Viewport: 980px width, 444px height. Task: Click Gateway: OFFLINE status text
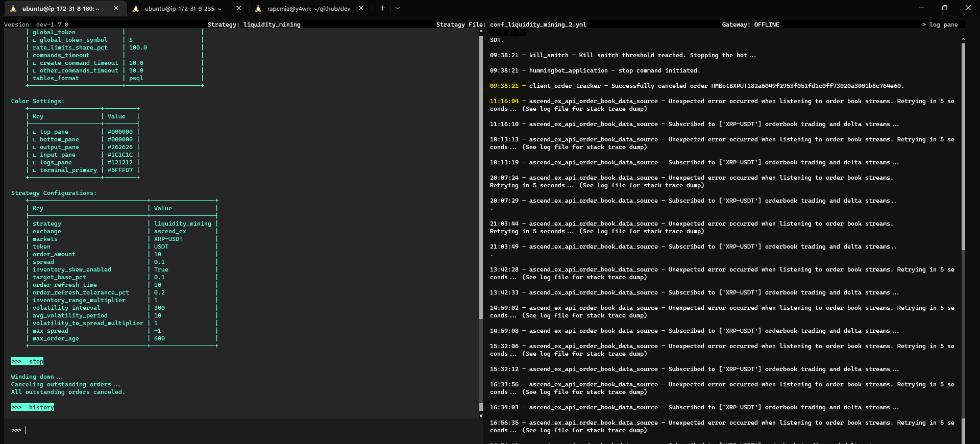tap(750, 24)
